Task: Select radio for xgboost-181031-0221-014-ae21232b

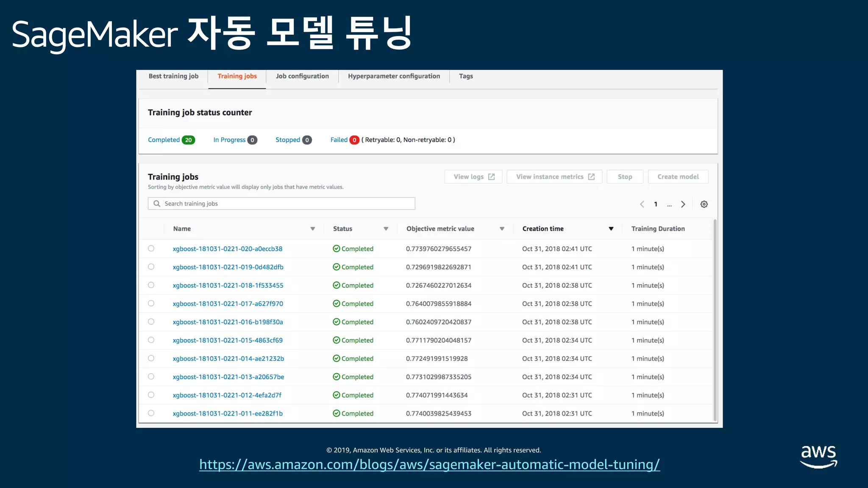Action: (151, 358)
